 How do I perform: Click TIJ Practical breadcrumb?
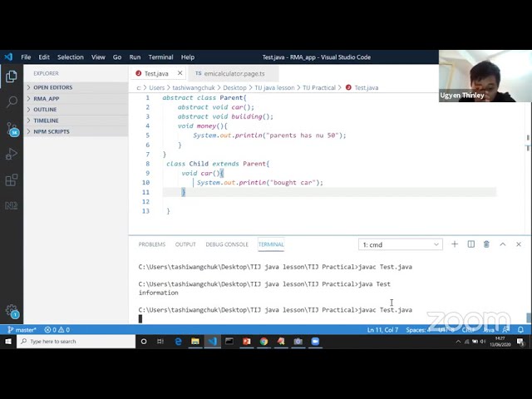pyautogui.click(x=319, y=87)
